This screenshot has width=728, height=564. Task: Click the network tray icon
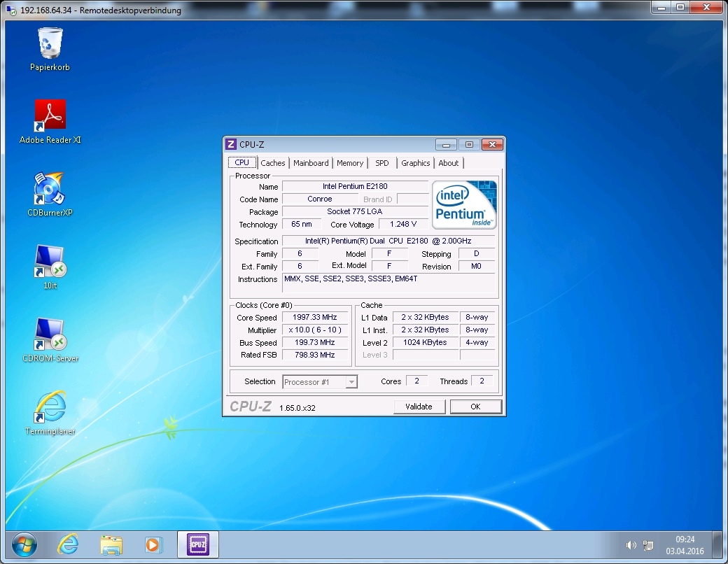(x=648, y=545)
